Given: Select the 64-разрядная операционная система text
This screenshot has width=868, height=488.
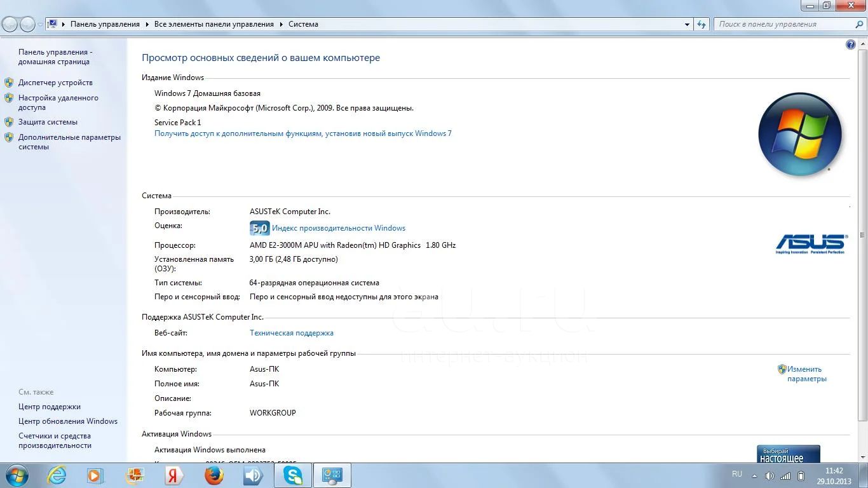Looking at the screenshot, I should tap(315, 283).
